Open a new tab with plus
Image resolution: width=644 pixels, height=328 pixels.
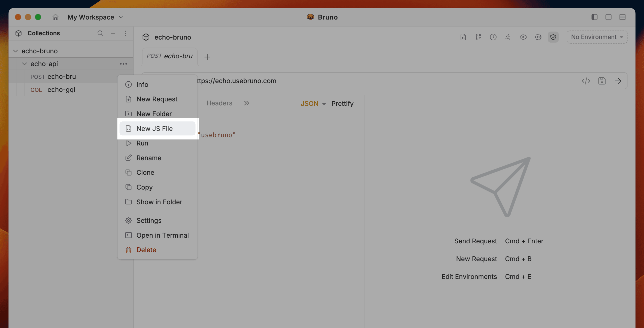pyautogui.click(x=207, y=57)
